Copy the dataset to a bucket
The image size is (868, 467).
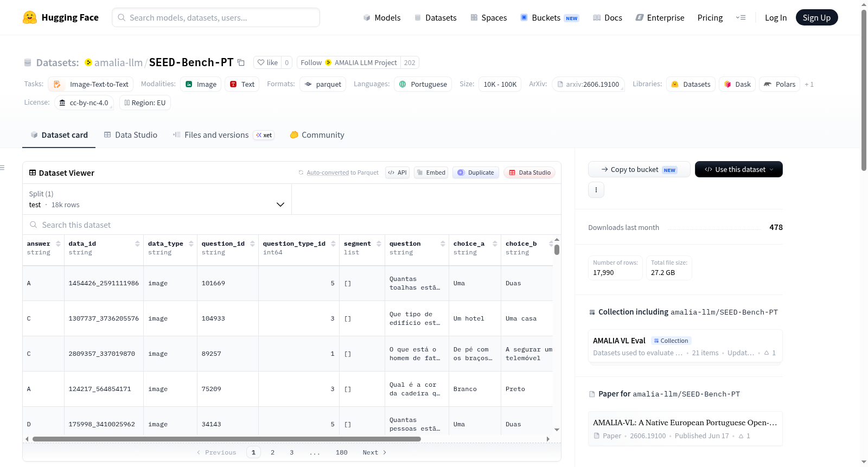(x=639, y=169)
